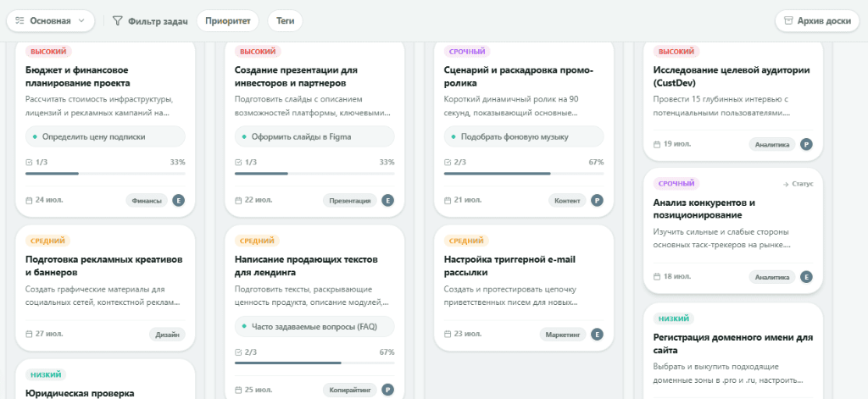Select the Аналитика tag on the CustDev card
Screen dimensions: 868x399
tap(772, 145)
